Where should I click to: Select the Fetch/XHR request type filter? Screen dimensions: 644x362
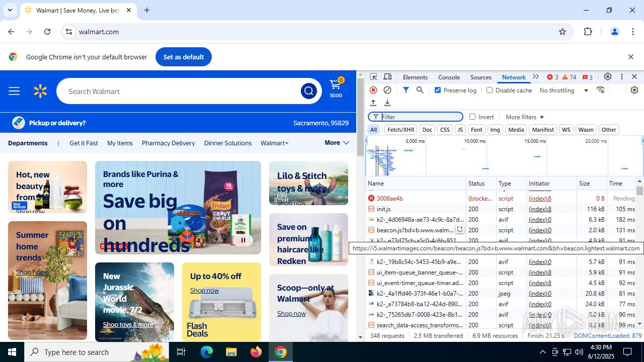click(x=400, y=130)
